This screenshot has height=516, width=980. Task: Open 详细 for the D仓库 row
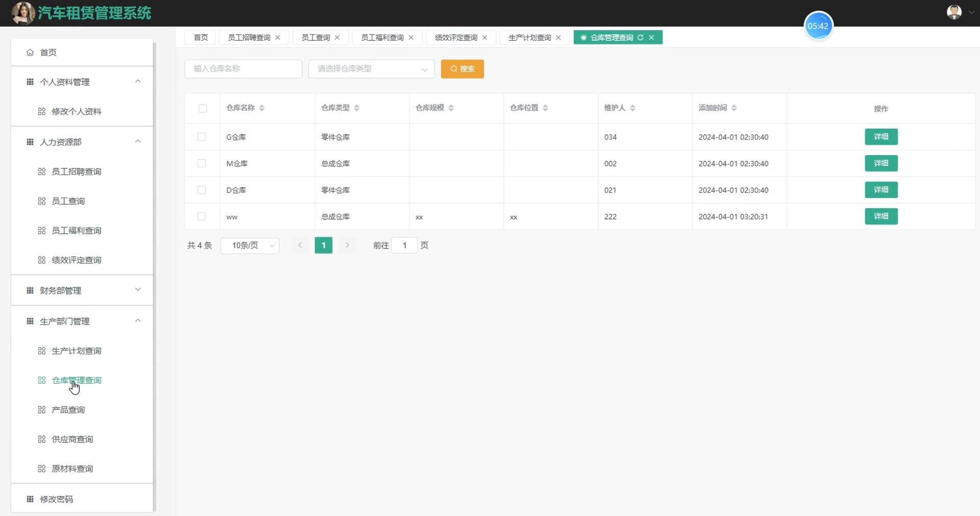click(x=881, y=190)
